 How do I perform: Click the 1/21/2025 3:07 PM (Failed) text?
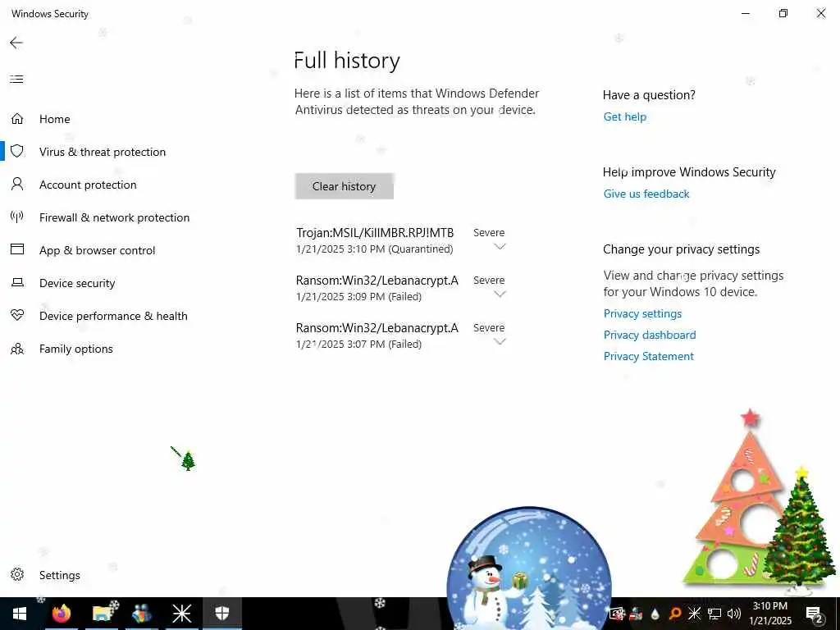(x=359, y=344)
